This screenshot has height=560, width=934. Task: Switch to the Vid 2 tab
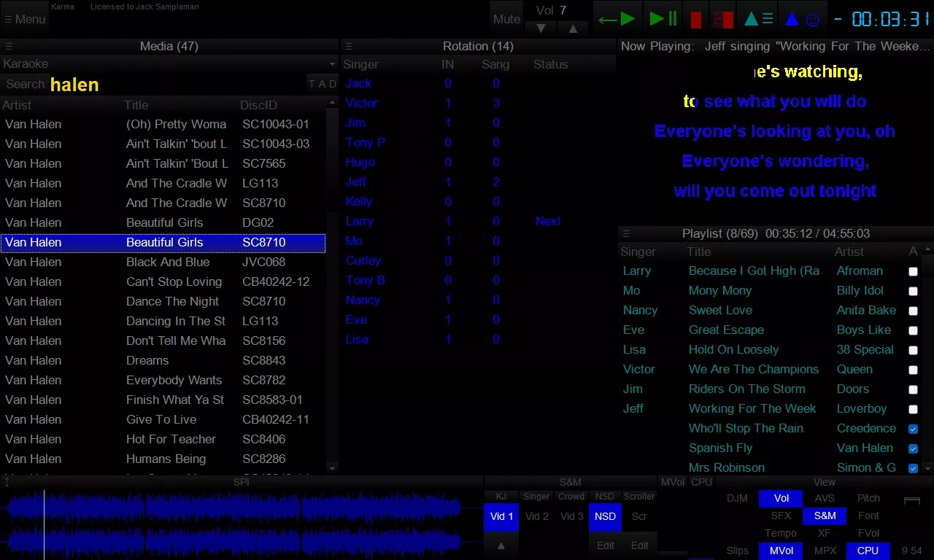pos(537,516)
